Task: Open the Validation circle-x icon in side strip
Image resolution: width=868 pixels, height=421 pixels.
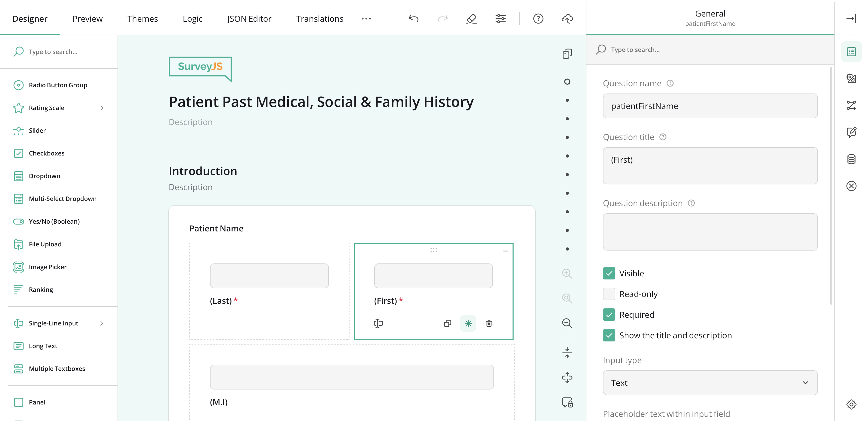Action: [x=851, y=186]
